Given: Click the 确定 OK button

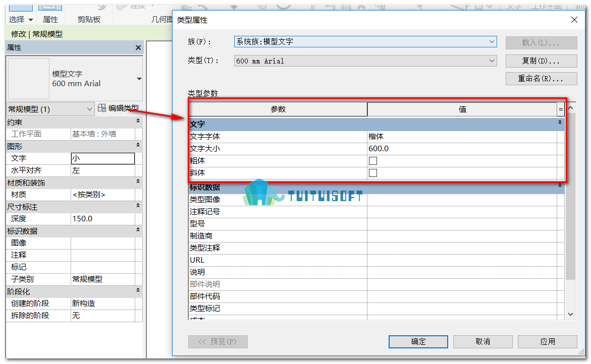Looking at the screenshot, I should 418,341.
